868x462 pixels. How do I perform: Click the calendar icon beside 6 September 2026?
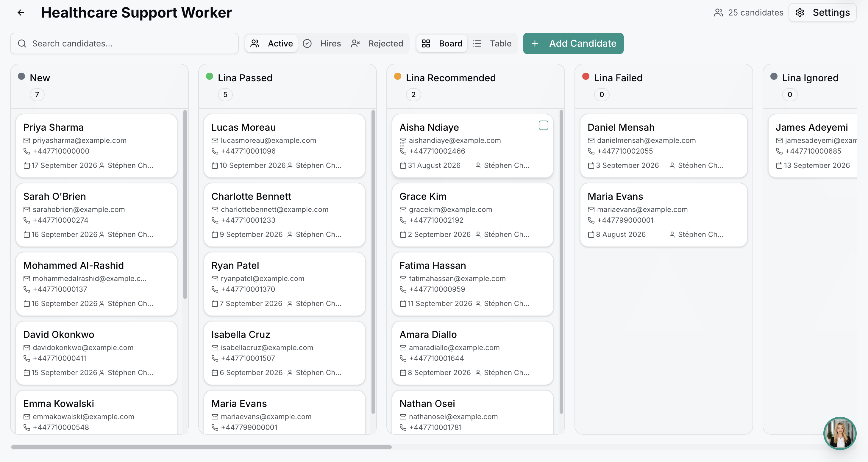(x=215, y=373)
